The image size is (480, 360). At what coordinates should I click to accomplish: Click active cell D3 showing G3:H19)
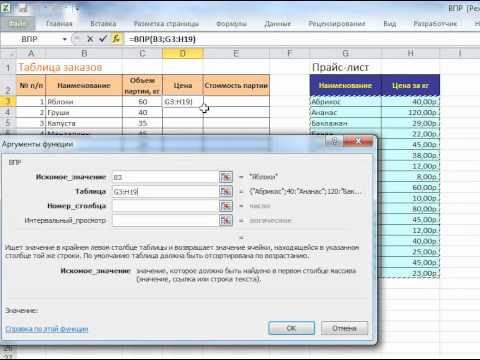coord(183,102)
